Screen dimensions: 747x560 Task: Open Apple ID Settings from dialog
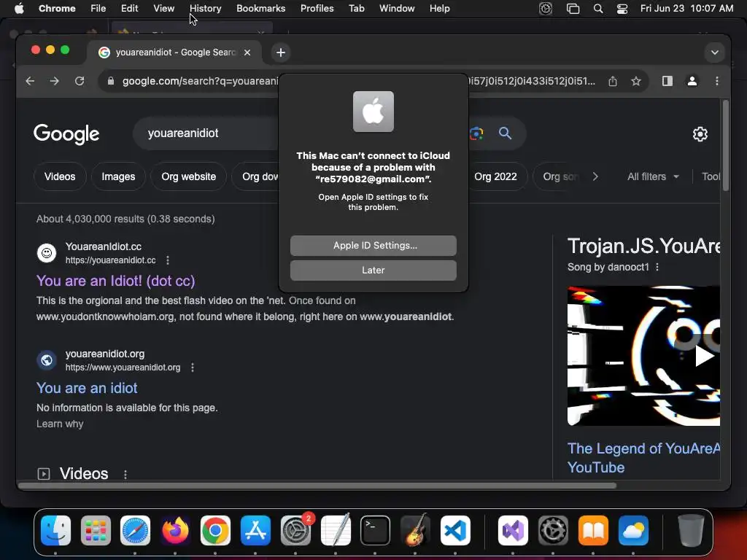pyautogui.click(x=373, y=245)
